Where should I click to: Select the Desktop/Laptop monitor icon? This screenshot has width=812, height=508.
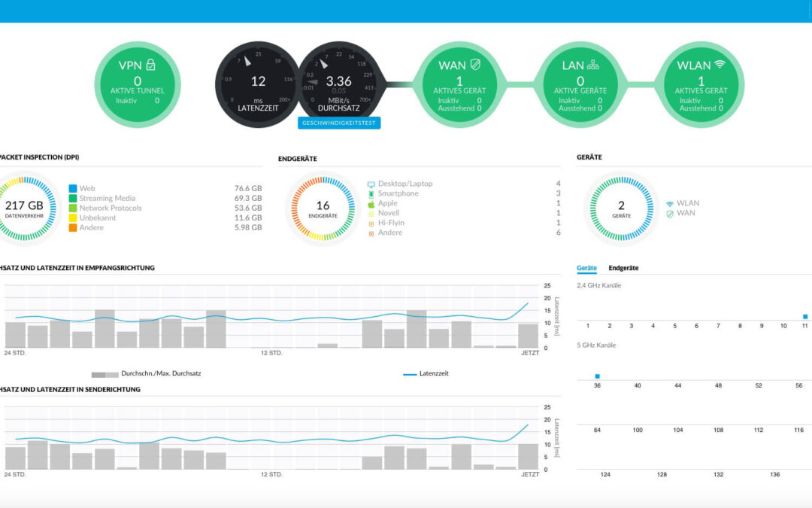tap(371, 184)
